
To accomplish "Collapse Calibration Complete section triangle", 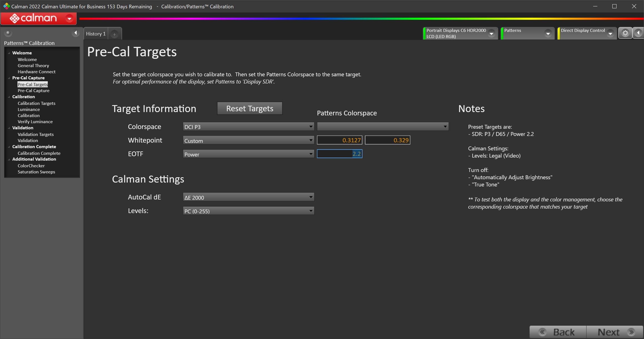I will click(9, 147).
